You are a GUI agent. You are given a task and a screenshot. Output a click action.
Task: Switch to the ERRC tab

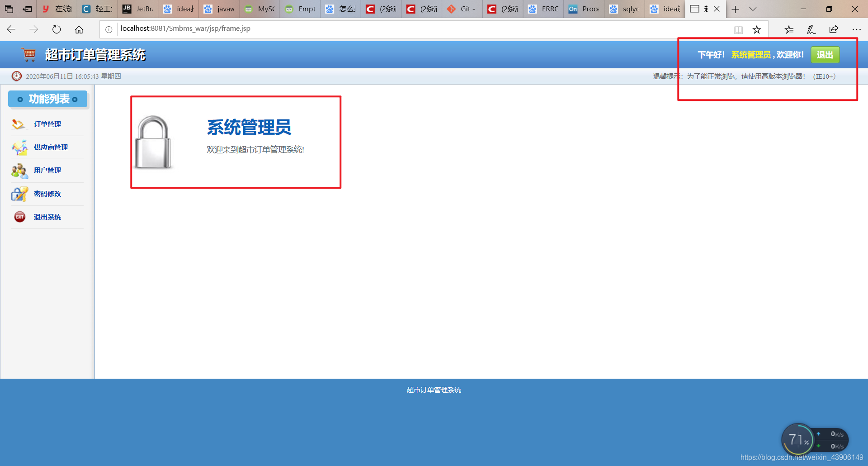click(543, 9)
